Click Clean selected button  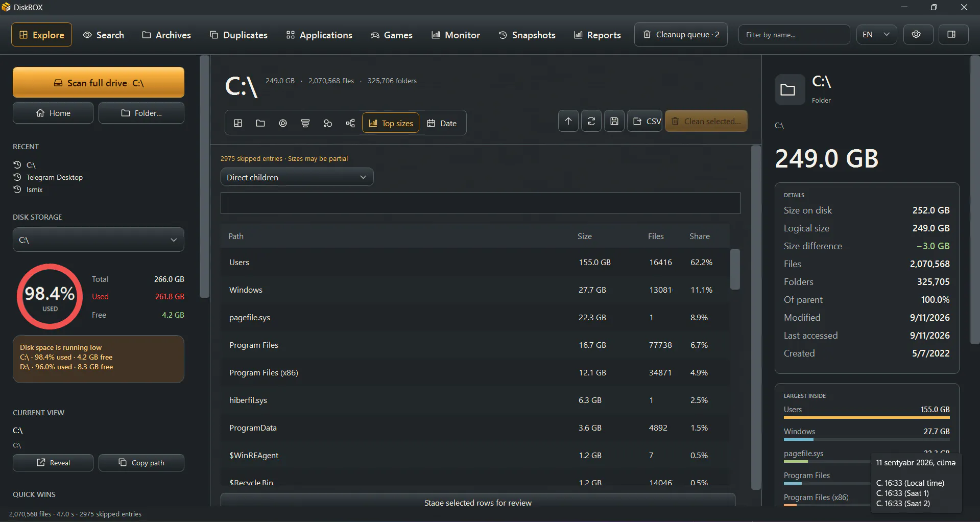pyautogui.click(x=706, y=121)
